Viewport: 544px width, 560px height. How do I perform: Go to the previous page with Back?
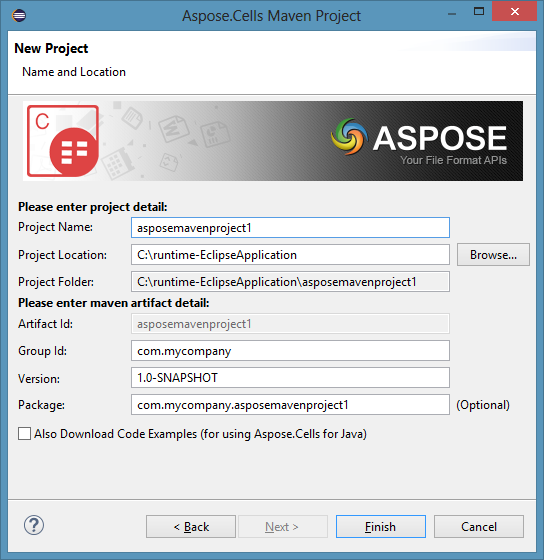[x=191, y=526]
